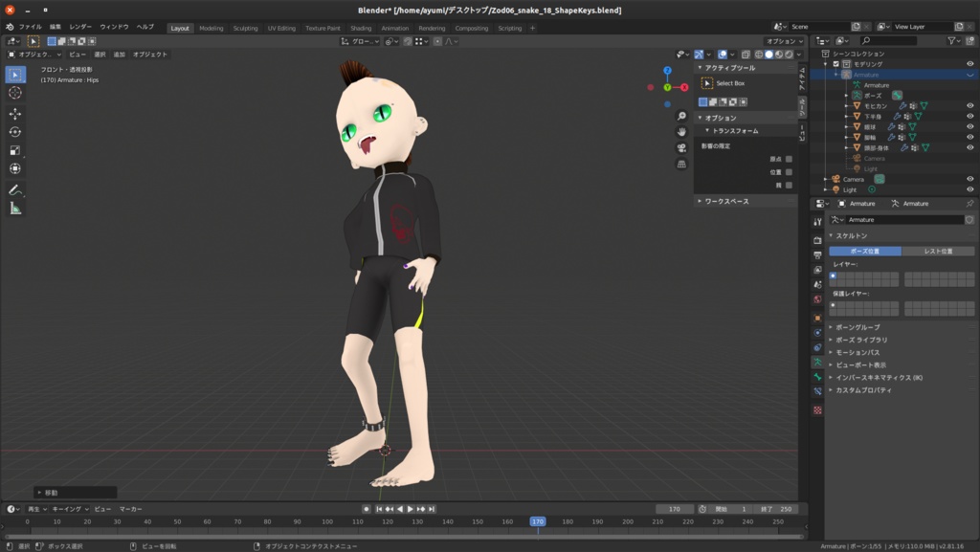Uncheck the モデリング collection checkbox

pyautogui.click(x=836, y=63)
